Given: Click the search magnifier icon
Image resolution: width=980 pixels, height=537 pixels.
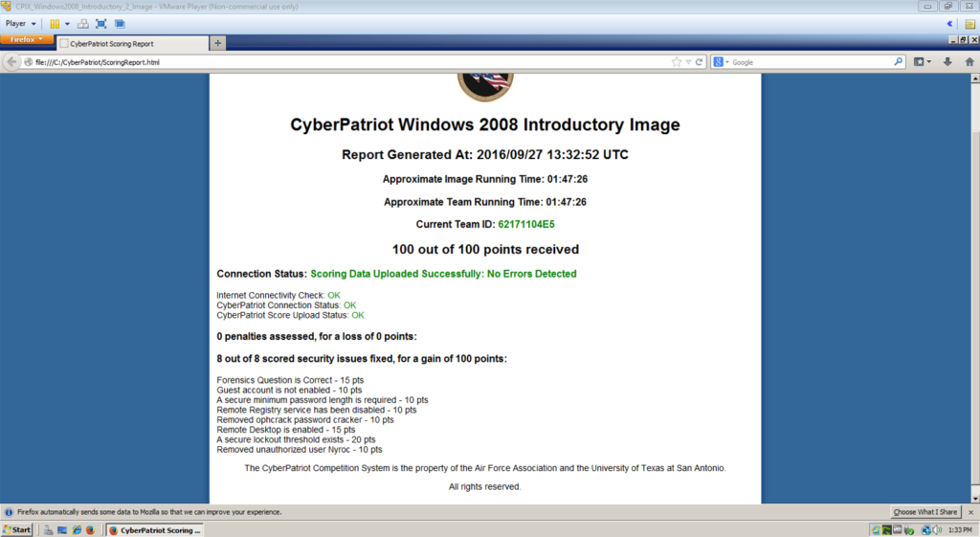Looking at the screenshot, I should click(x=898, y=61).
